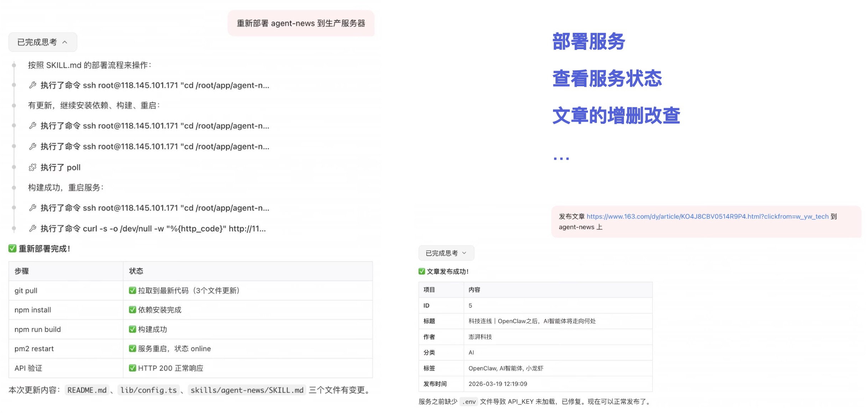The width and height of the screenshot is (868, 413).
Task: Click the skills/agent-news/SKILL.md code tag
Action: click(x=247, y=390)
